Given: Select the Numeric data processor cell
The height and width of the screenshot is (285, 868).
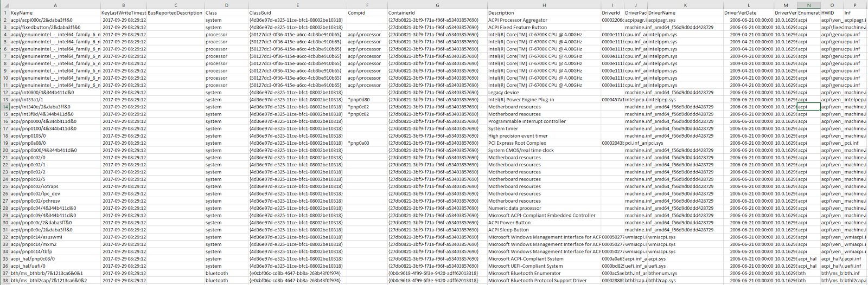Looking at the screenshot, I should [544, 208].
